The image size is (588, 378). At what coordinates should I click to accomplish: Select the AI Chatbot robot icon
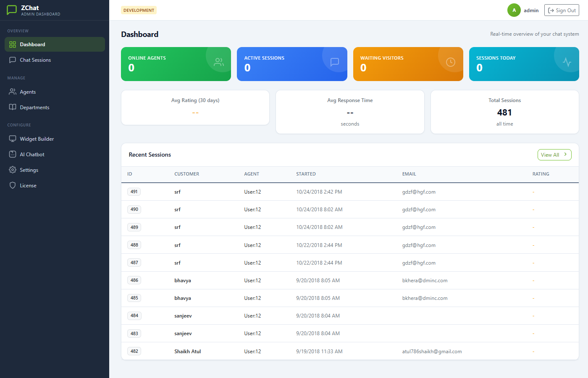[x=13, y=154]
